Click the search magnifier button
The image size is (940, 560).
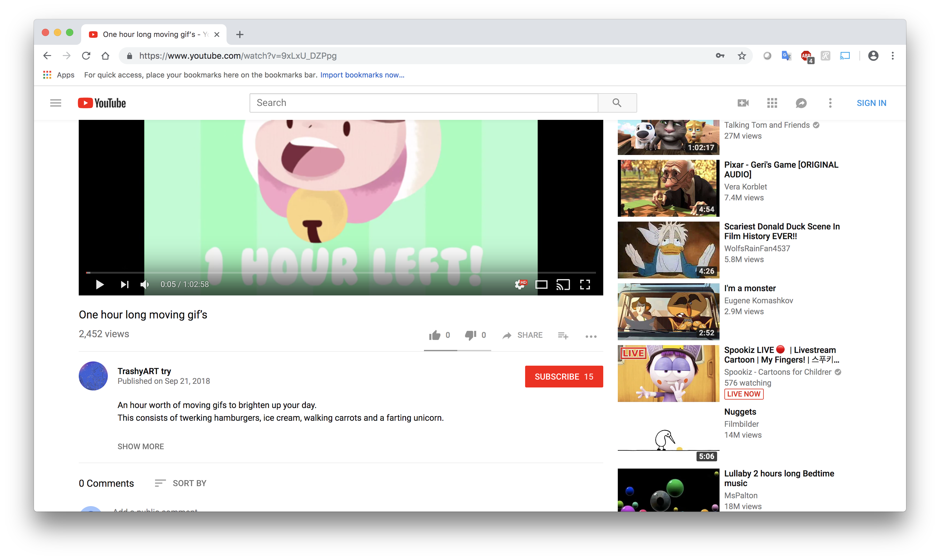pyautogui.click(x=617, y=103)
